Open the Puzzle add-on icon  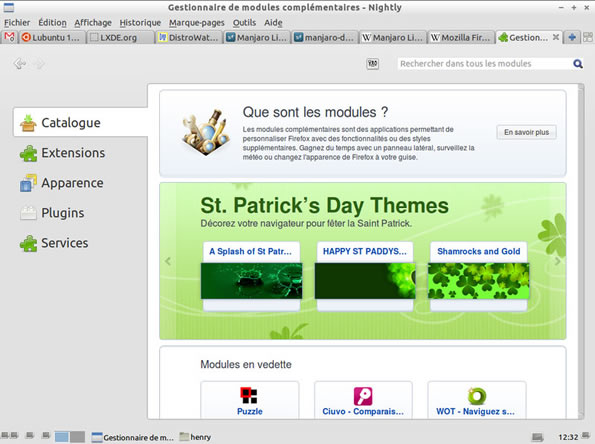coord(249,395)
